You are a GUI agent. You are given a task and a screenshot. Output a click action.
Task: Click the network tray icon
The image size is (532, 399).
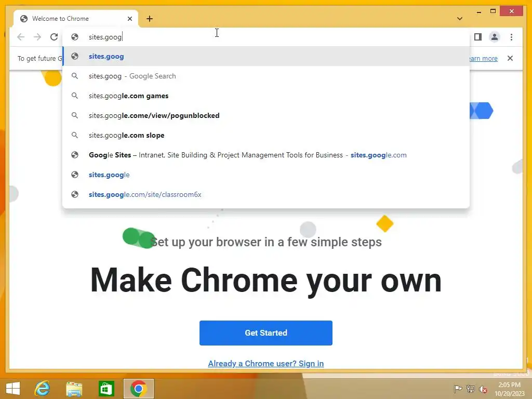[471, 389]
